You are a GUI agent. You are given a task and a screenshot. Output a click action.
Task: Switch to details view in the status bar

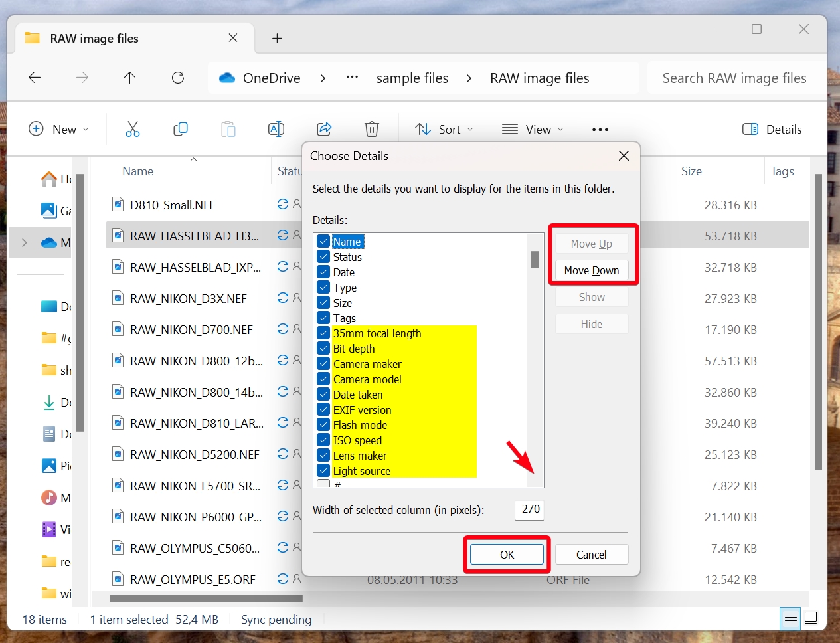coord(790,618)
